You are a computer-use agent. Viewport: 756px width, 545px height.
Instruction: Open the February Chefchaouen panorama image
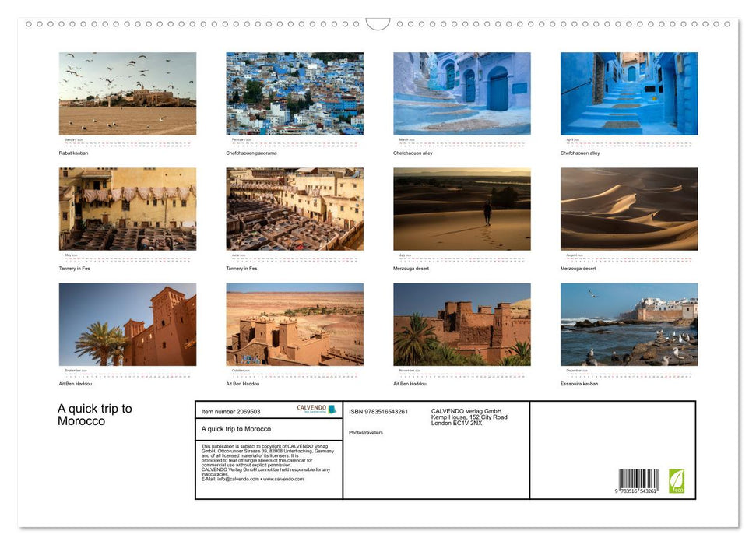coord(294,92)
